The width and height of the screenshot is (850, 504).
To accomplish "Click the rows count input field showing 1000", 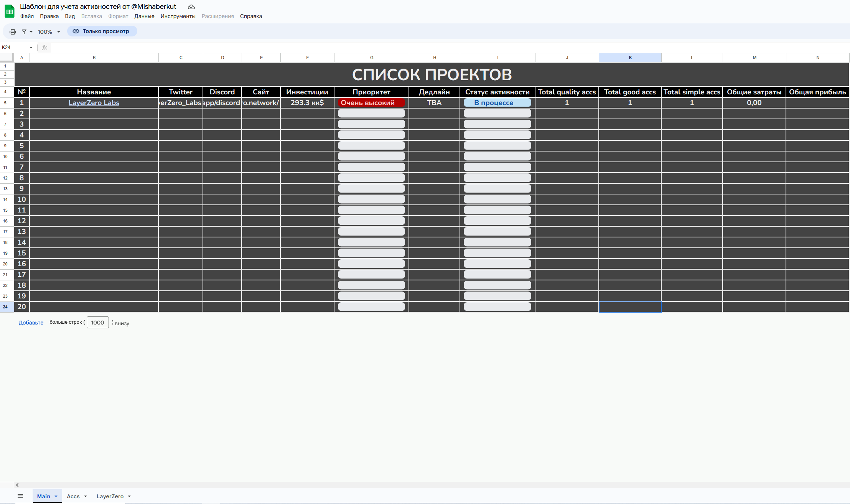I will click(x=97, y=323).
